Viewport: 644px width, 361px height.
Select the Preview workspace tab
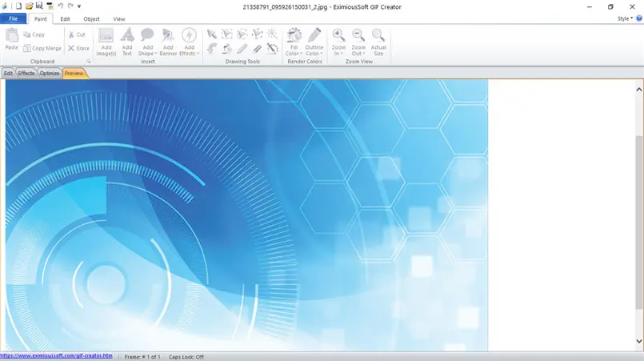tap(74, 73)
